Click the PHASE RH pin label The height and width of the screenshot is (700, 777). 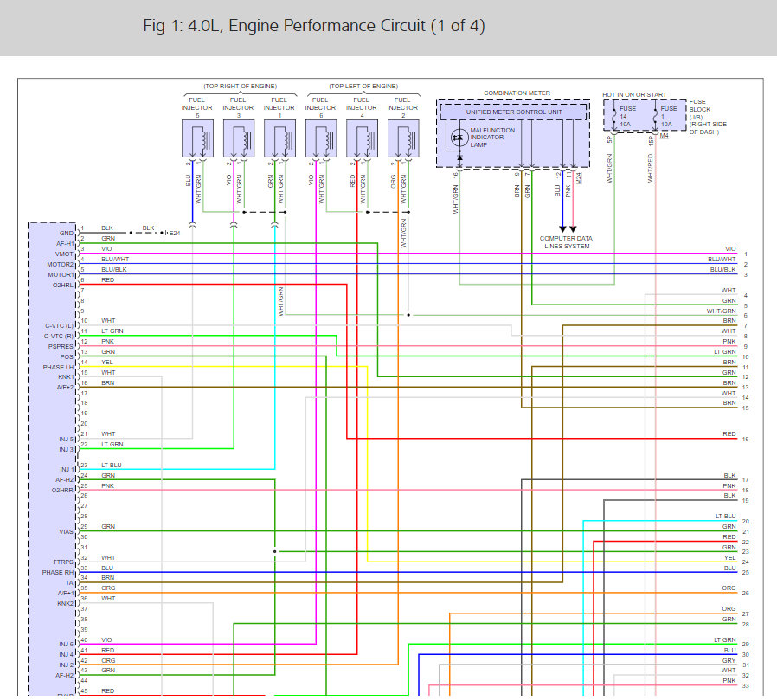(58, 573)
